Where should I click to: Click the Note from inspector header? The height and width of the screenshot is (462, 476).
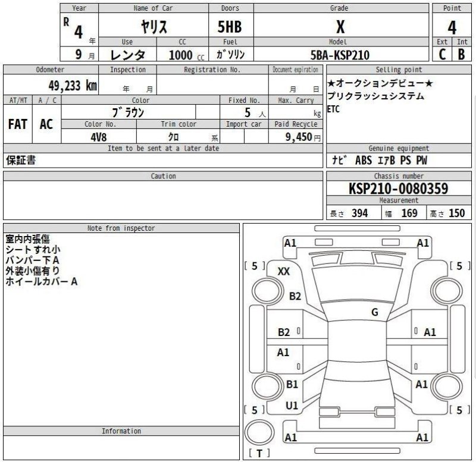pyautogui.click(x=121, y=228)
